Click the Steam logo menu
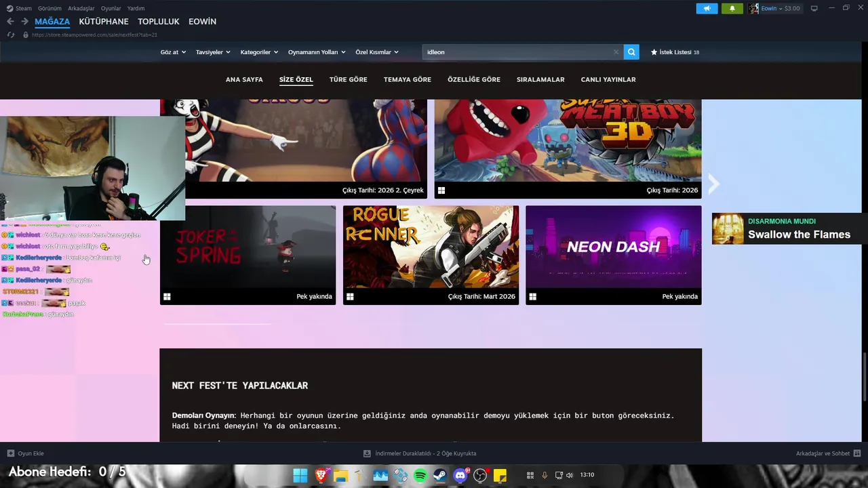The width and height of the screenshot is (868, 488). (9, 8)
